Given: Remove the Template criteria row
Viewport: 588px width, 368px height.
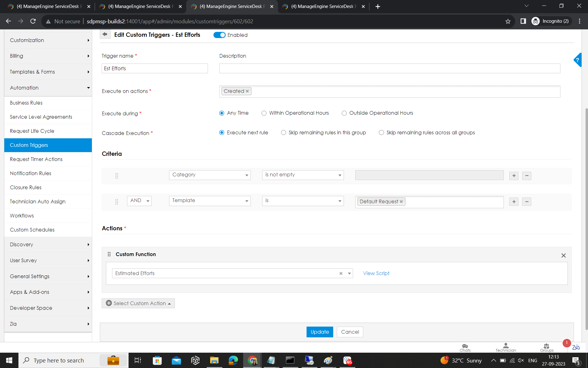Looking at the screenshot, I should tap(526, 201).
